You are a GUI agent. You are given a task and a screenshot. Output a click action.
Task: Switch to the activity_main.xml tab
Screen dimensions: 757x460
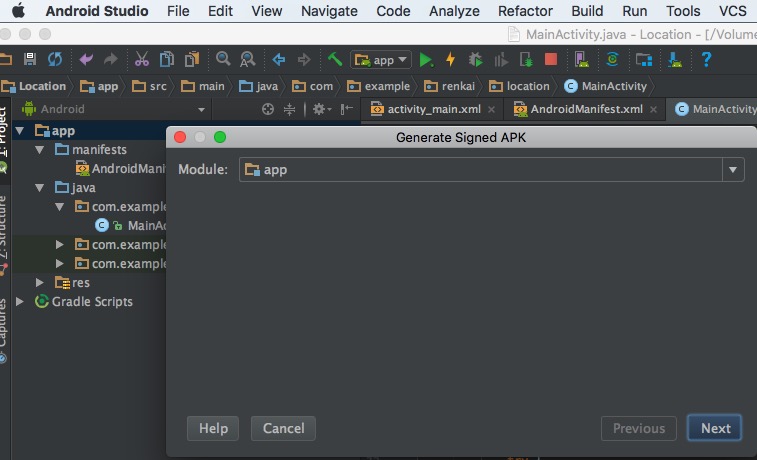(x=434, y=109)
